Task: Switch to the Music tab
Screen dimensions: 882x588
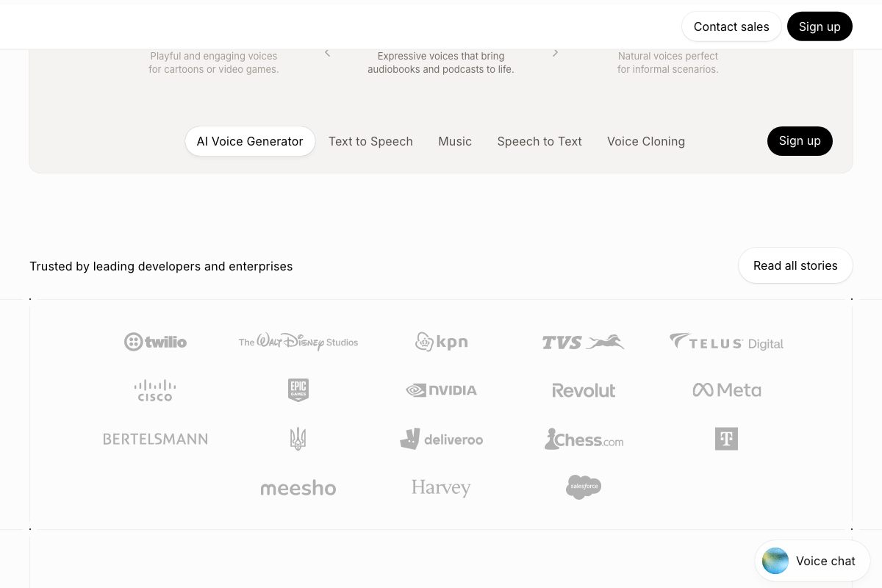Action: point(455,141)
